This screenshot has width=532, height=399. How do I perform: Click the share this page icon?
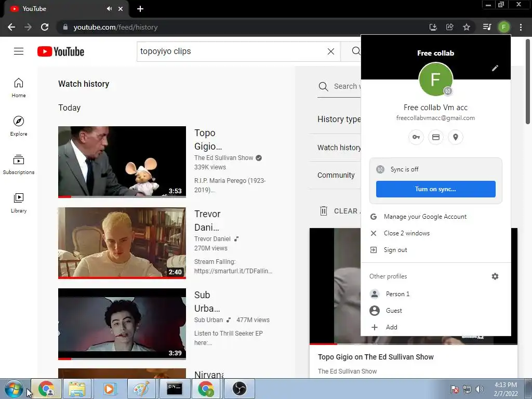[449, 27]
